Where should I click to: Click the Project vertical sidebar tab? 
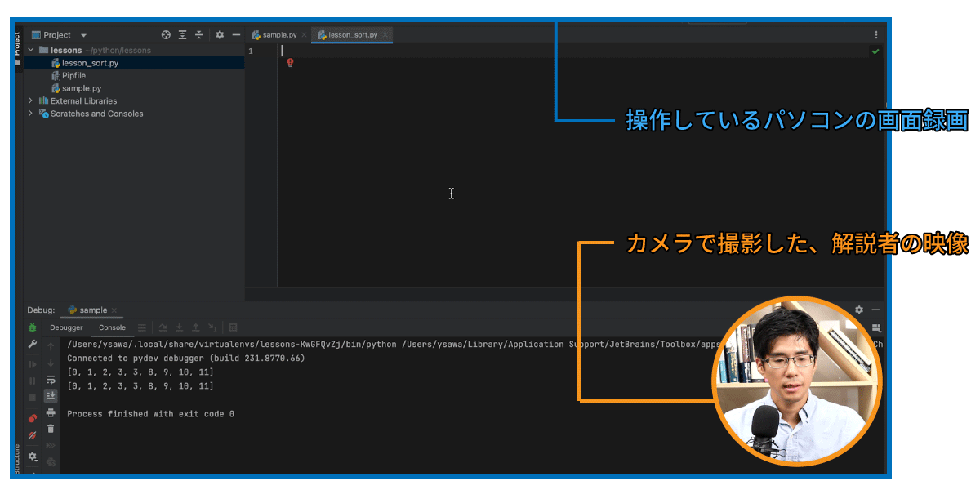tap(17, 49)
